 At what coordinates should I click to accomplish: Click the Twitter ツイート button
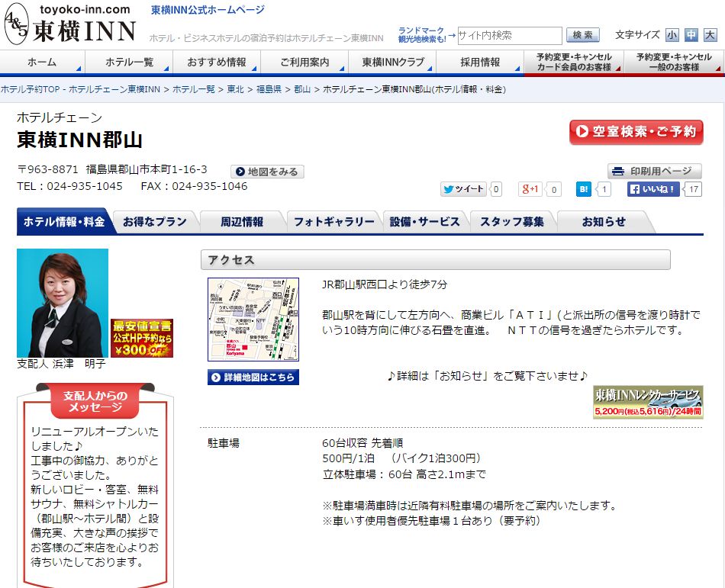pos(463,189)
